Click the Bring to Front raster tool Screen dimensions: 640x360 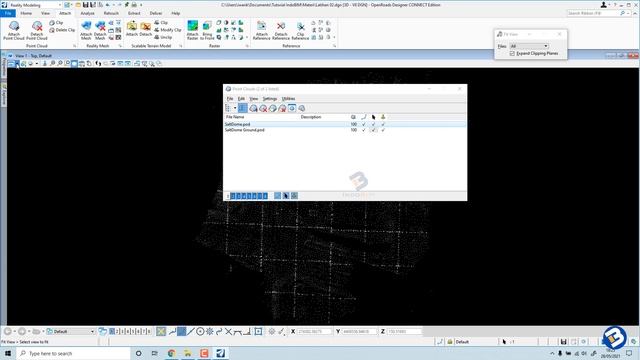207,31
